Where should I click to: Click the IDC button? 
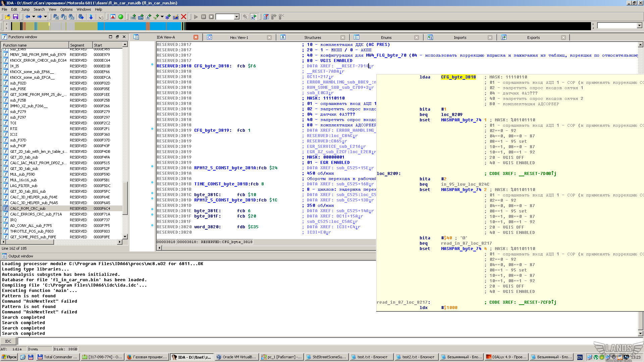click(8, 341)
